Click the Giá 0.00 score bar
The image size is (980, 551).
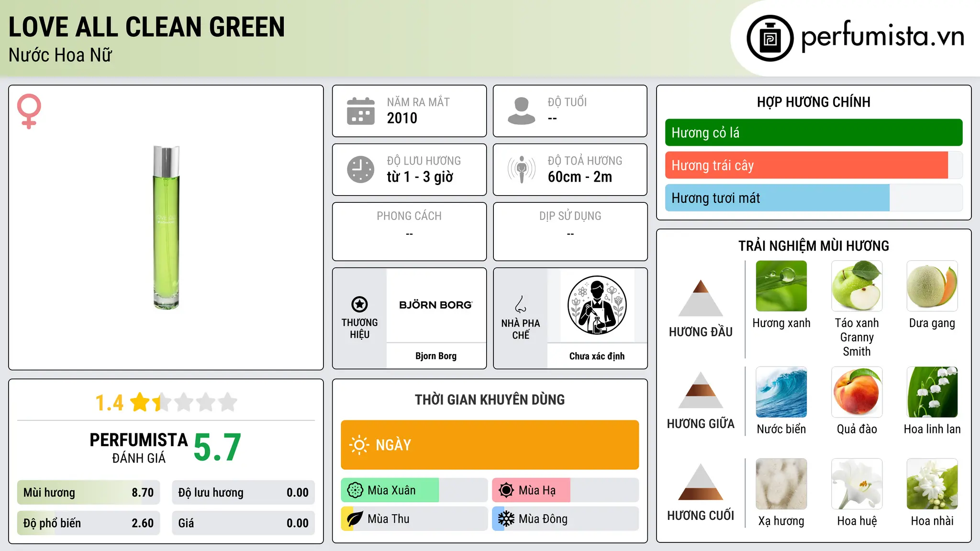(244, 523)
